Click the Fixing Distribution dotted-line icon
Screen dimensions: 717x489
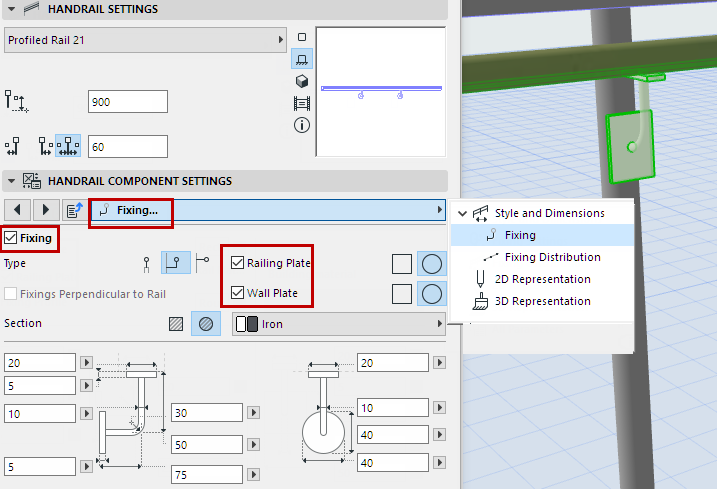coord(491,257)
